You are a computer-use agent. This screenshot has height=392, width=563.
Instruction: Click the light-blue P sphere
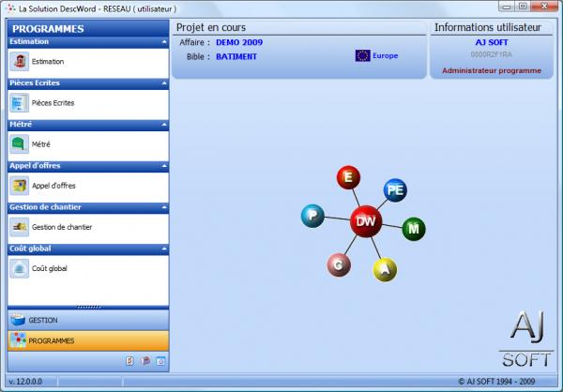click(x=312, y=216)
